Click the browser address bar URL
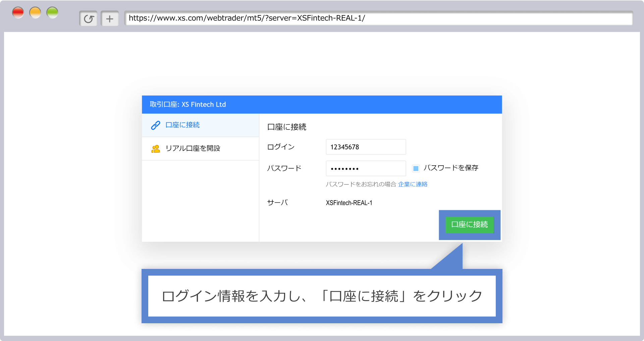The image size is (644, 341). 378,18
